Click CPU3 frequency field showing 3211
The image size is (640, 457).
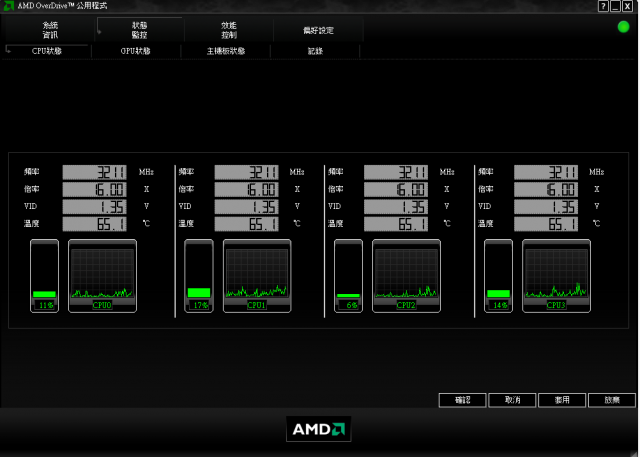click(546, 172)
